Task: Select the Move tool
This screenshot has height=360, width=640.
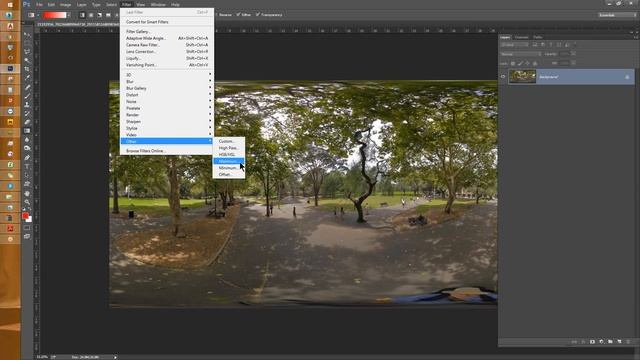Action: pos(27,35)
